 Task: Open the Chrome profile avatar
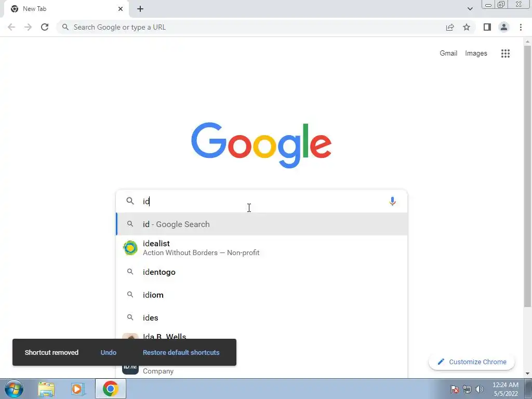504,27
